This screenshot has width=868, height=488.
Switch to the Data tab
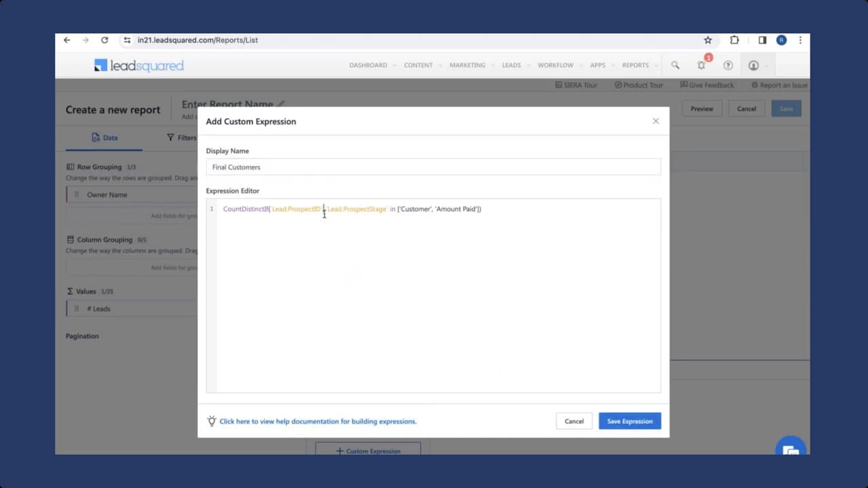coord(104,138)
